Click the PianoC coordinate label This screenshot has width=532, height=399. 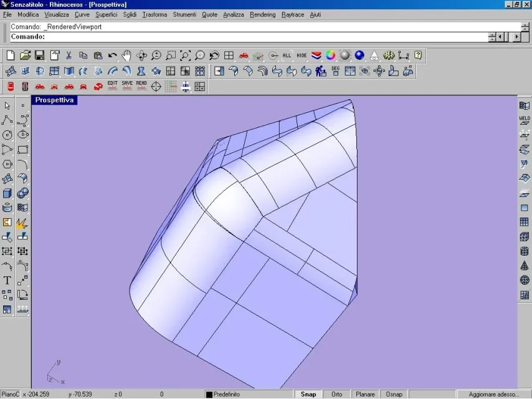(11, 394)
